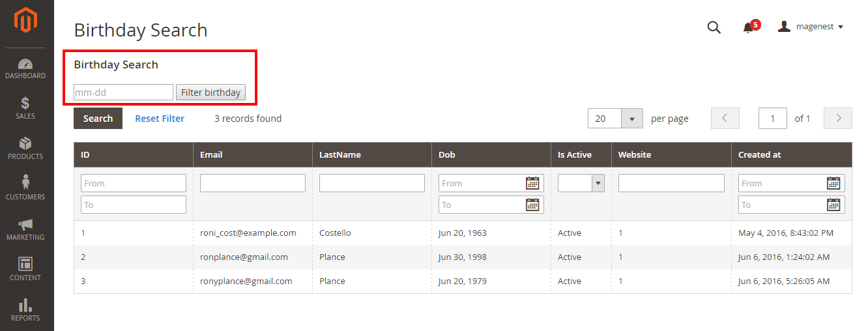Open the Sales sidebar menu
Viewport: 868px width, 331px height.
tap(26, 109)
